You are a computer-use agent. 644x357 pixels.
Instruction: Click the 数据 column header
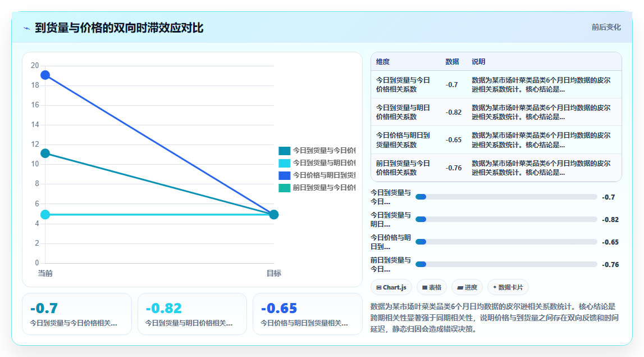(x=452, y=62)
